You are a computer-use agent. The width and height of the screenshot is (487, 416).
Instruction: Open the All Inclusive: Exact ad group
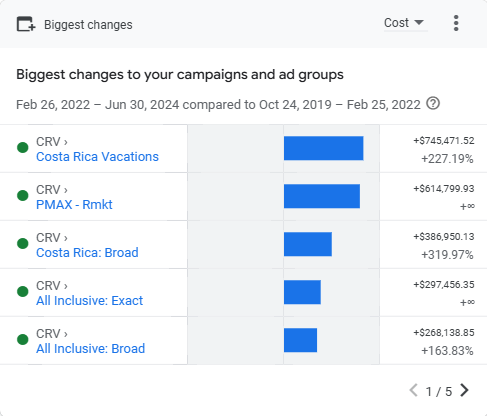(x=90, y=301)
